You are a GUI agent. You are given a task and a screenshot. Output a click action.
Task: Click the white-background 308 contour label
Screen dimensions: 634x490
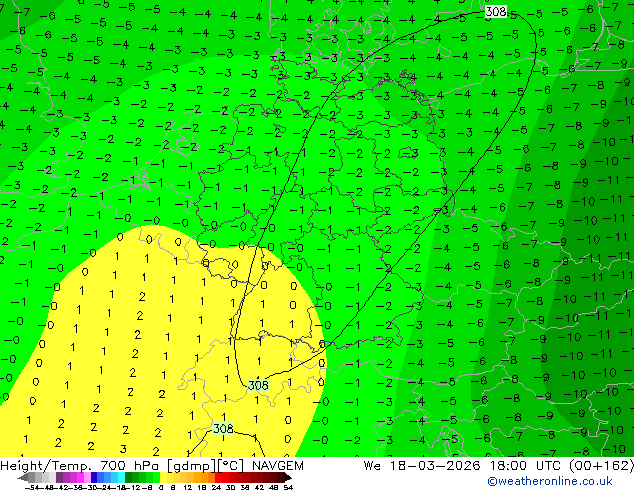pyautogui.click(x=496, y=11)
